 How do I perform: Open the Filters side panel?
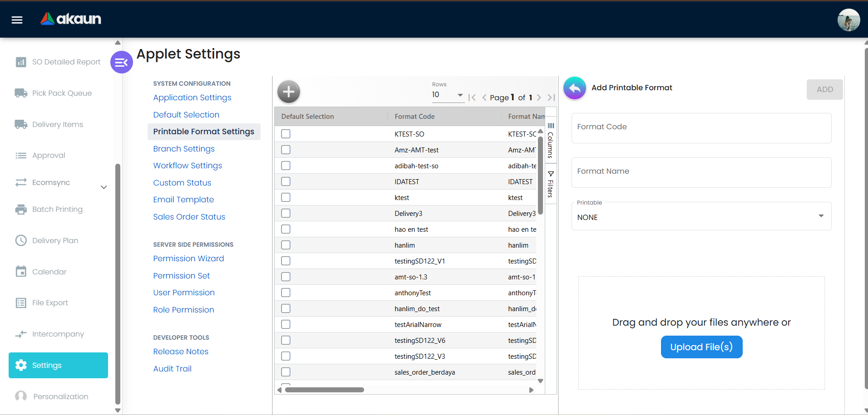tap(550, 184)
